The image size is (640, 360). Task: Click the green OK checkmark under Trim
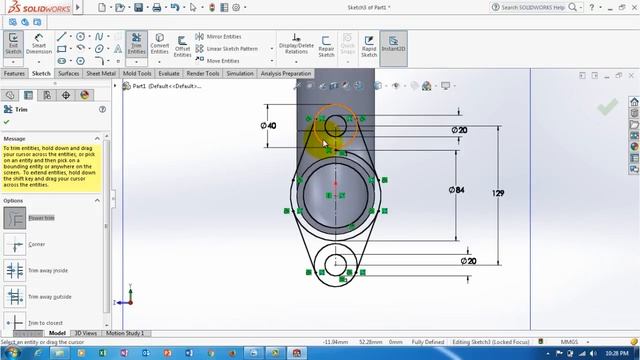point(6,122)
